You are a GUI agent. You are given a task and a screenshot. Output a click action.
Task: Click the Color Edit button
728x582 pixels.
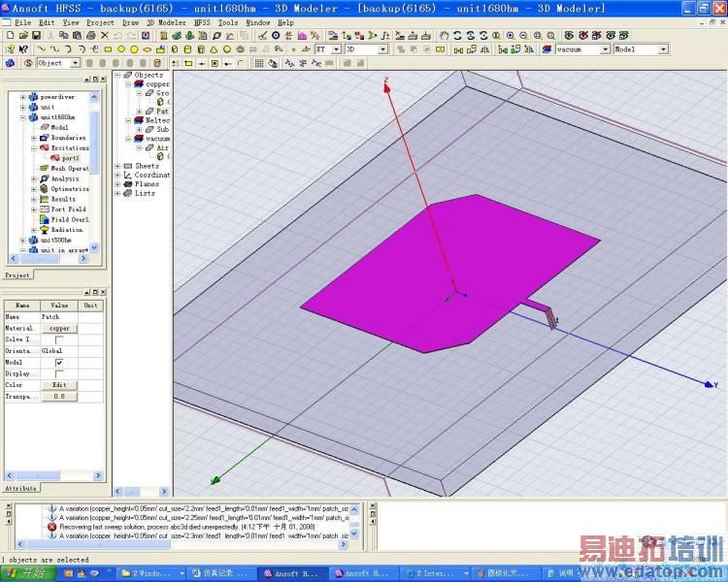59,385
